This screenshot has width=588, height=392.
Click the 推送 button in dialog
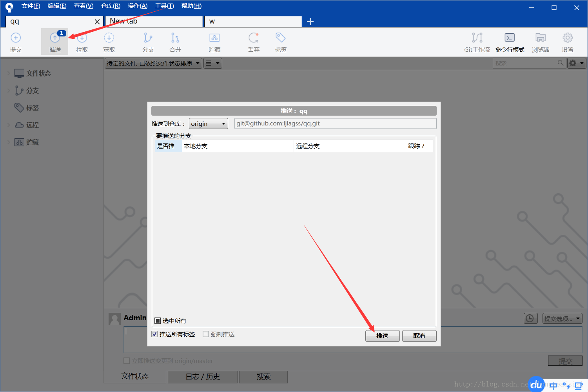click(383, 336)
